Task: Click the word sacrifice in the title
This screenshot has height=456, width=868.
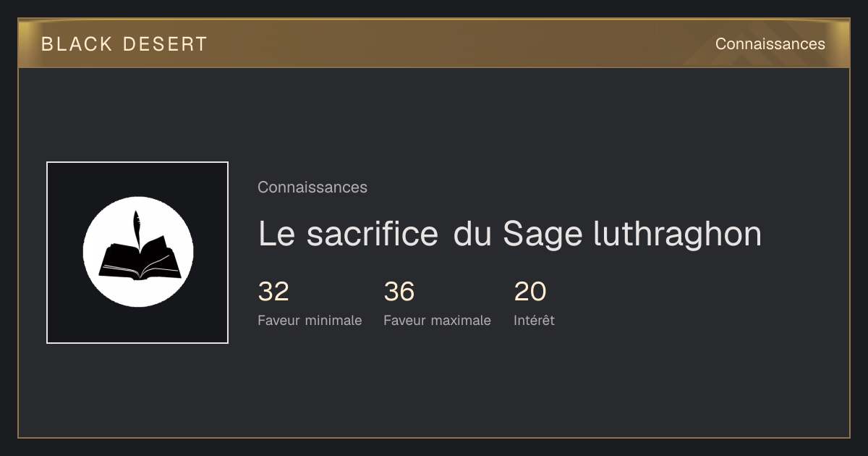Action: [x=372, y=234]
